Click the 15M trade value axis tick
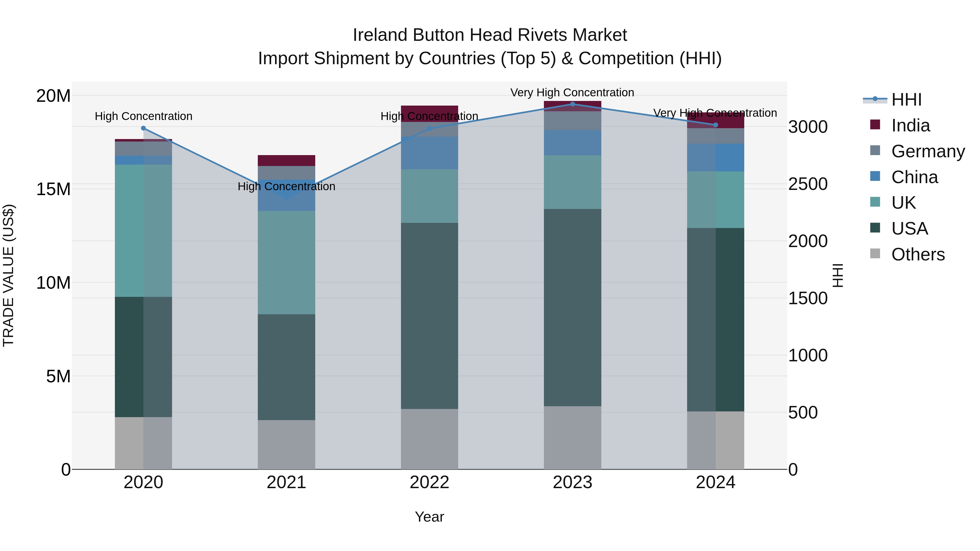The height and width of the screenshot is (551, 980). point(53,189)
